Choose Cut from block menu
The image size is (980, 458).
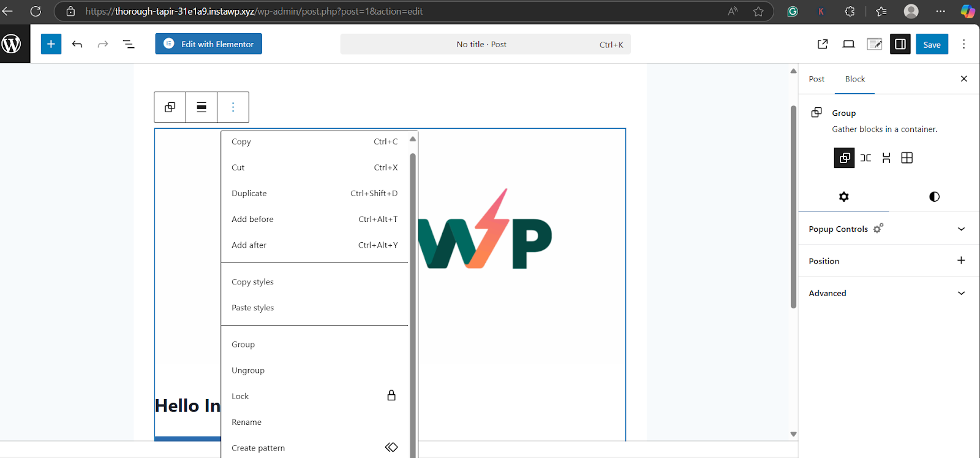pyautogui.click(x=315, y=167)
